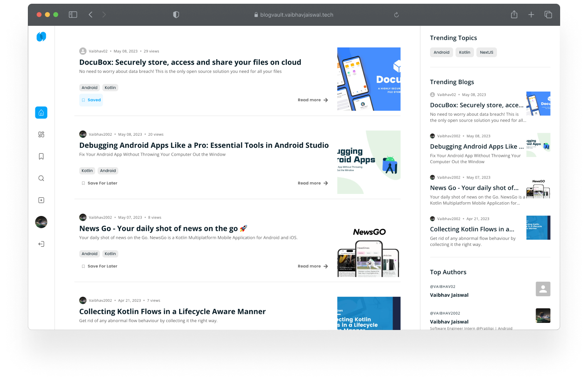Click Save For Later on Debugging Android post
Screen dimensions: 588x382
(x=99, y=183)
